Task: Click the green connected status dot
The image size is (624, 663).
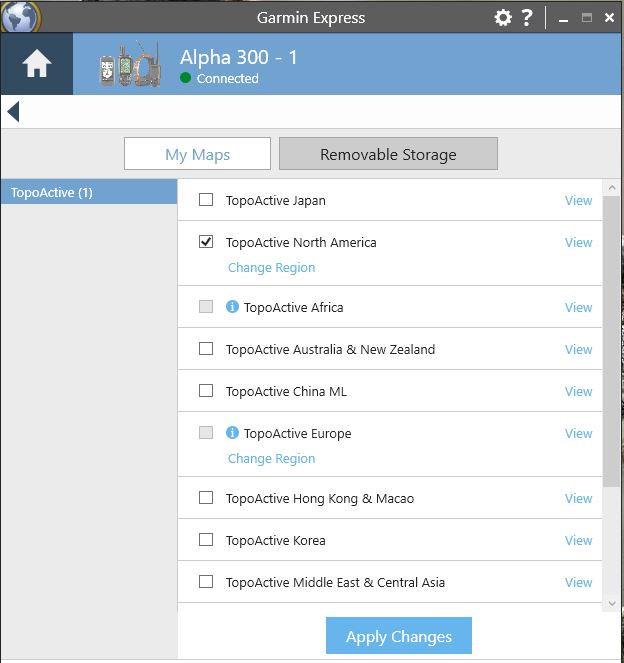Action: click(x=185, y=78)
